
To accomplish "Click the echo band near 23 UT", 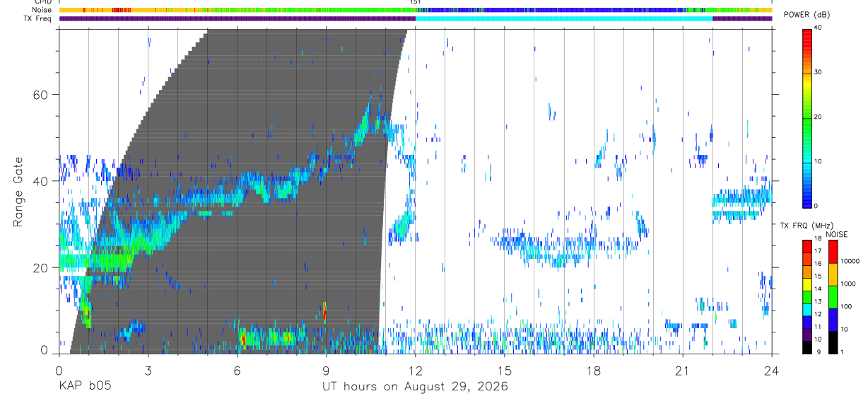I will pyautogui.click(x=741, y=204).
